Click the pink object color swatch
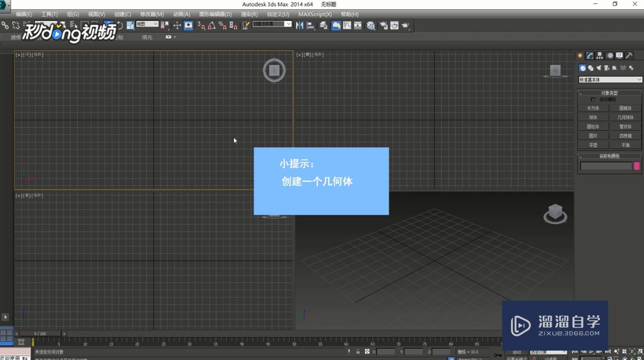Screen dimensions: 644x360 [x=636, y=166]
